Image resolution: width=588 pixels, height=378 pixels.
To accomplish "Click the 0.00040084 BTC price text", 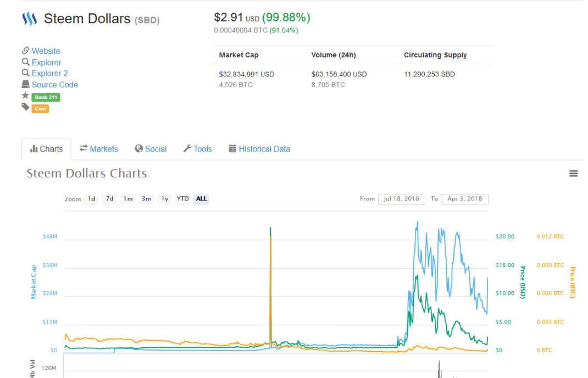I will [240, 30].
